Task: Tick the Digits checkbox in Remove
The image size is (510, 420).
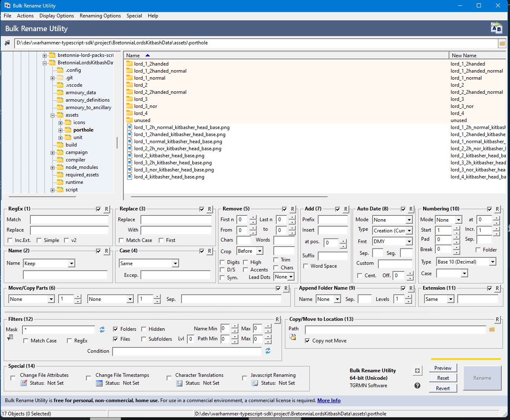Action: [x=223, y=262]
